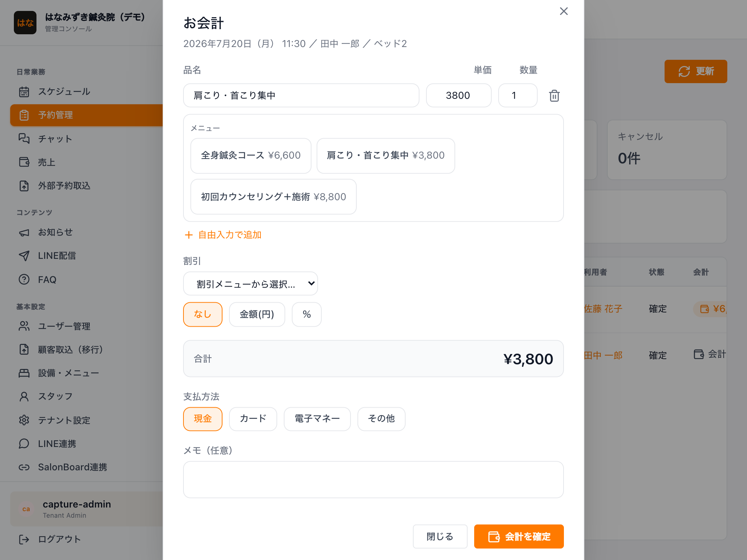This screenshot has width=747, height=560.
Task: Choose 現金 as payment method
Action: point(203,419)
